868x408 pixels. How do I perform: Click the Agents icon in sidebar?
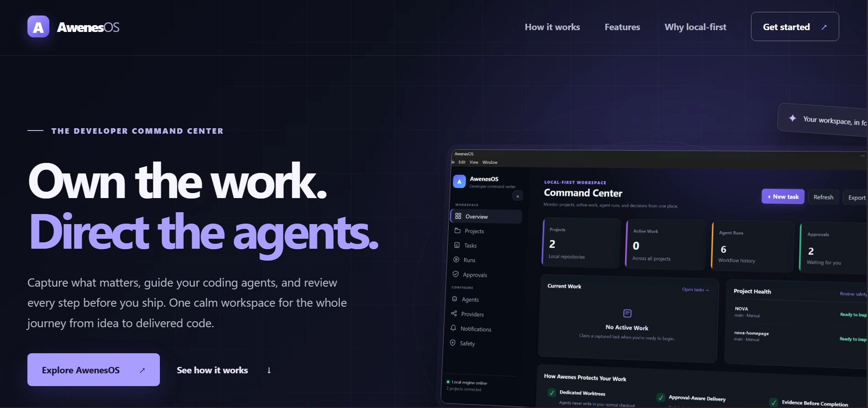[x=455, y=299]
